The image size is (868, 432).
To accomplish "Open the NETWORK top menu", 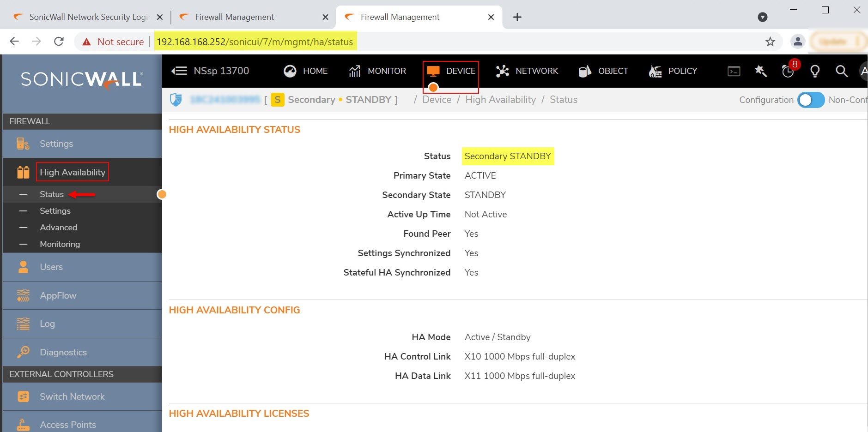I will (527, 71).
